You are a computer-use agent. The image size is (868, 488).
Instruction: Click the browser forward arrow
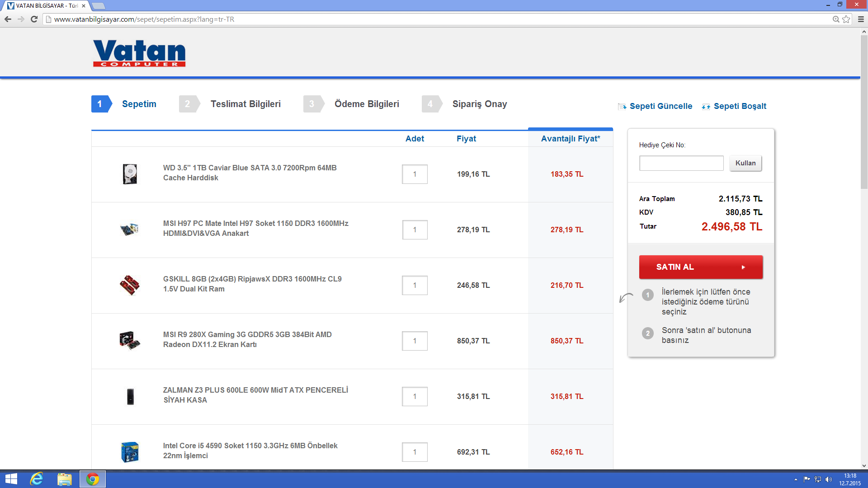pyautogui.click(x=21, y=19)
